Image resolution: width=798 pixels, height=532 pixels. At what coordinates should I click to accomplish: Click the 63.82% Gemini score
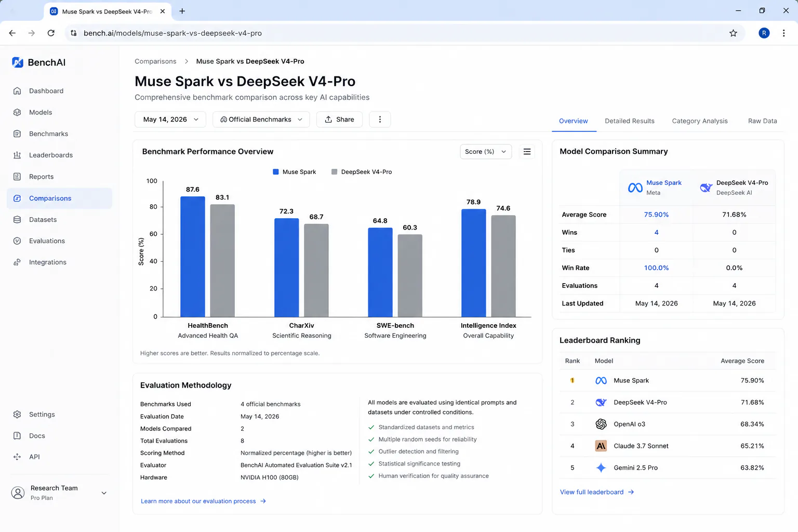pyautogui.click(x=752, y=468)
